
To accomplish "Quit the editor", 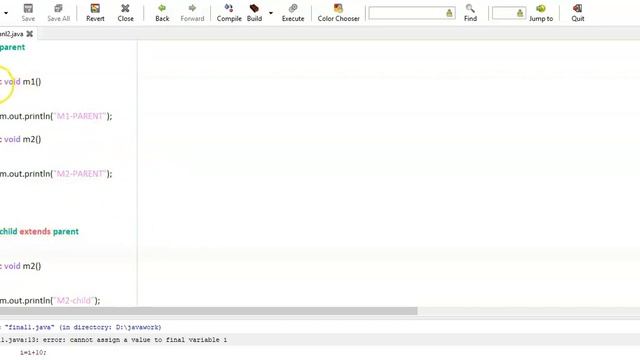I will (x=578, y=13).
